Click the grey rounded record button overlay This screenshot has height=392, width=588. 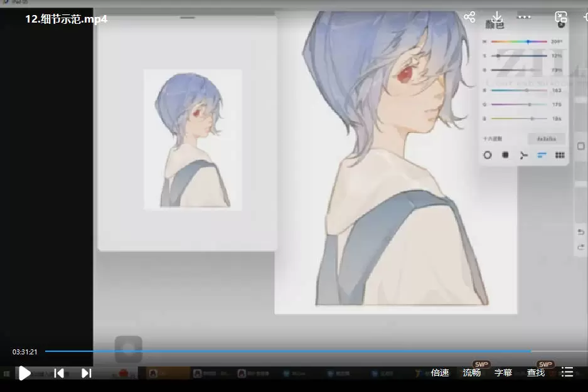pyautogui.click(x=128, y=349)
